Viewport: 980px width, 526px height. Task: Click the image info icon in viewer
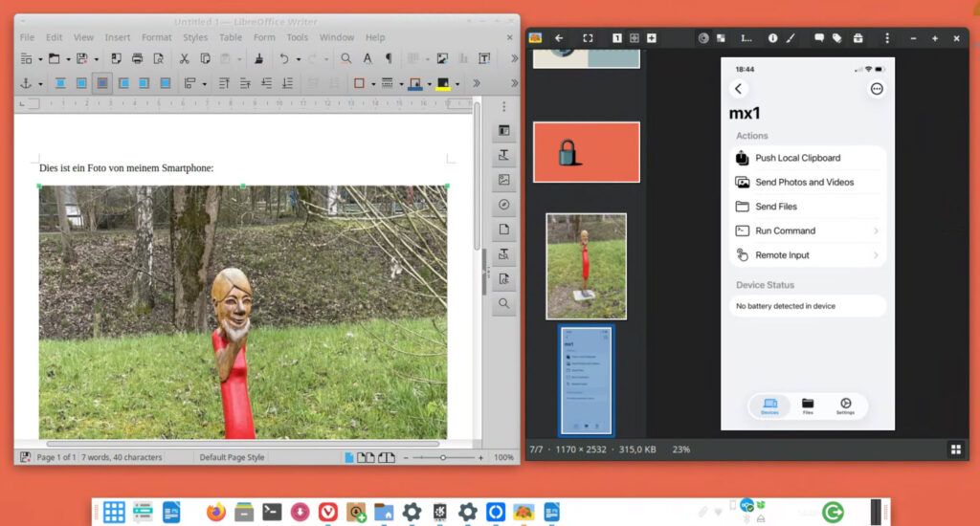772,38
